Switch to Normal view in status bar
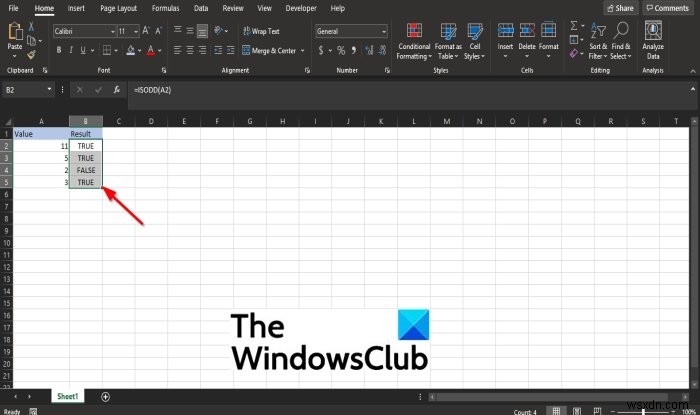This screenshot has width=700, height=415. (x=556, y=411)
